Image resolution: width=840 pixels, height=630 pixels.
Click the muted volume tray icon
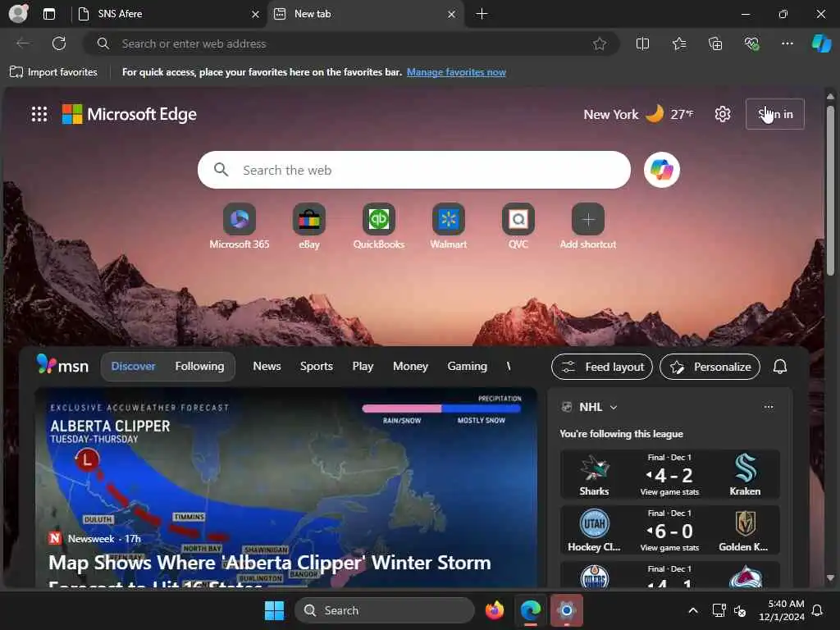point(740,610)
